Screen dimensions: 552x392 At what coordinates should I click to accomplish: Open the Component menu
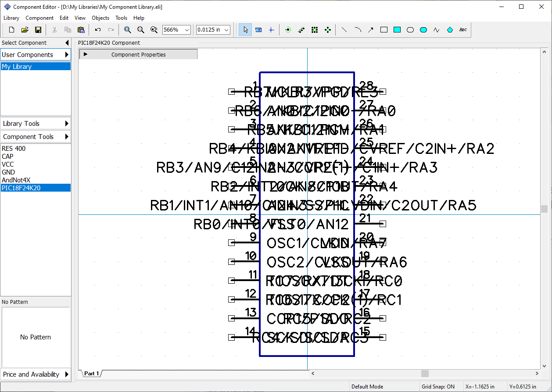tap(39, 18)
